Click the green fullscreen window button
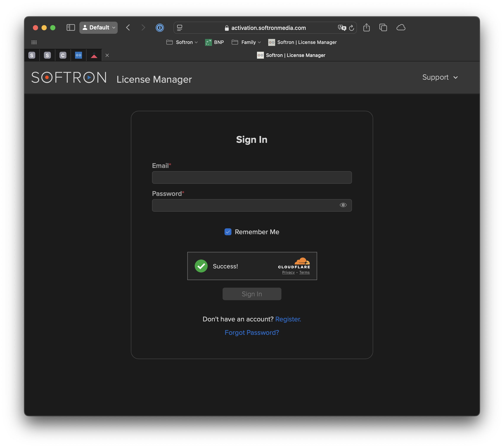This screenshot has height=448, width=504. click(x=53, y=28)
